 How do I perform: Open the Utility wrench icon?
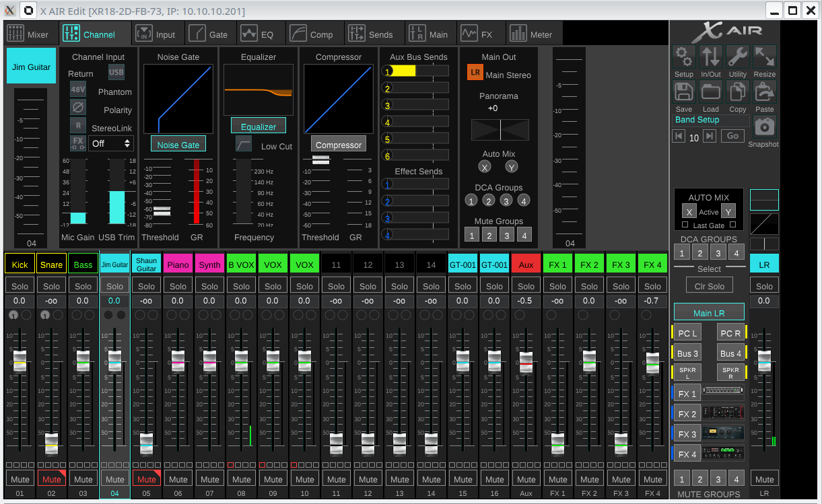(x=738, y=57)
